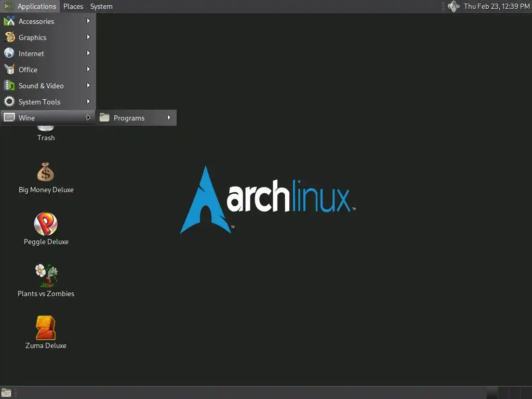Select the Sound & Video label
The image size is (532, 399).
click(x=41, y=86)
